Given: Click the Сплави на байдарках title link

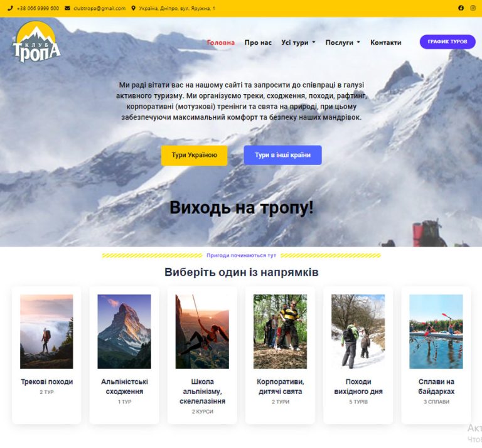Looking at the screenshot, I should (x=436, y=387).
